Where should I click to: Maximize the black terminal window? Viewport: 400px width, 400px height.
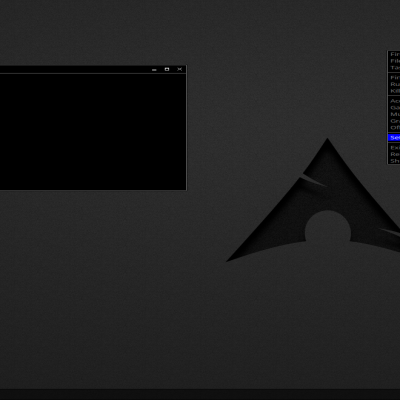tap(167, 69)
